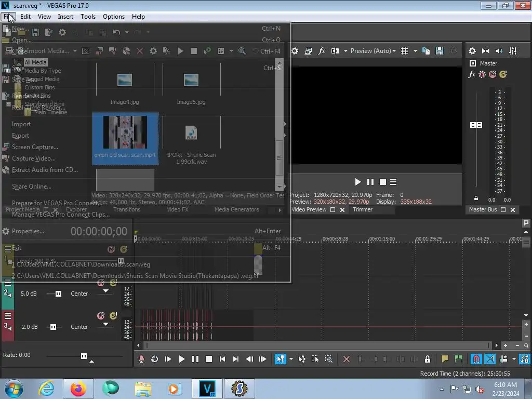Click the grid overlays icon in preview
This screenshot has height=399, width=532.
point(404,51)
